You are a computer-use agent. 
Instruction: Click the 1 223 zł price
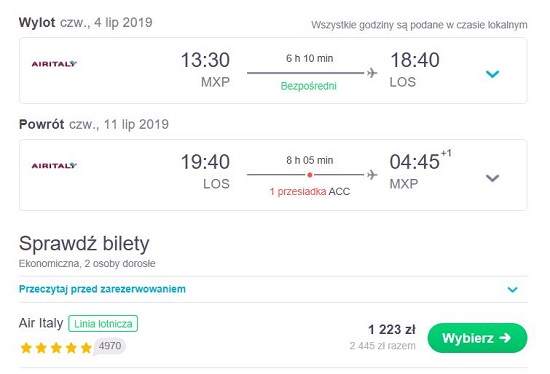click(x=391, y=329)
